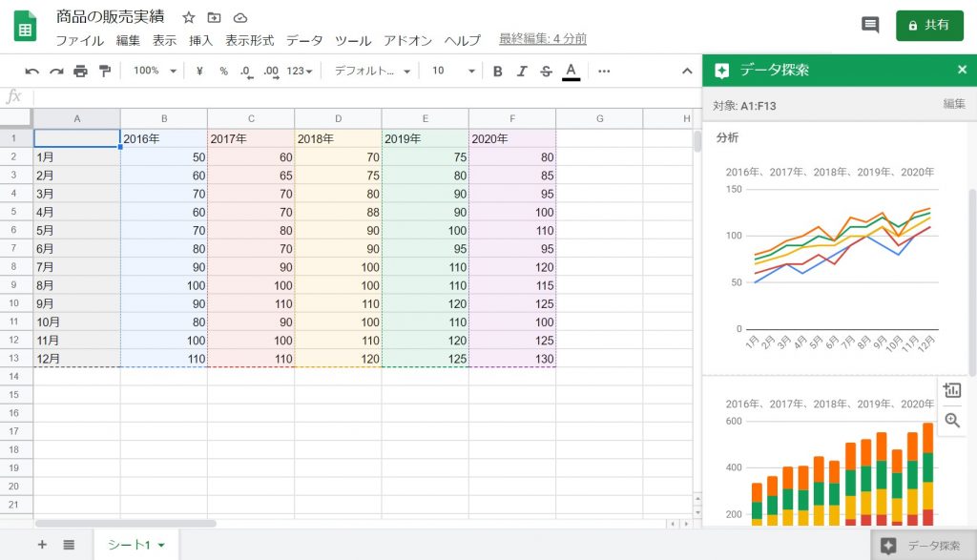
Task: Open the シート1 tab dropdown arrow
Action: point(161,546)
